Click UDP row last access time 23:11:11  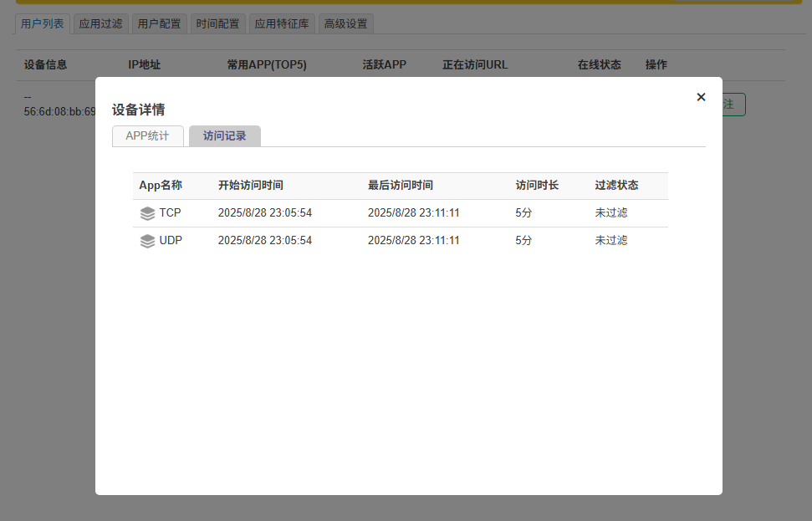(x=413, y=240)
